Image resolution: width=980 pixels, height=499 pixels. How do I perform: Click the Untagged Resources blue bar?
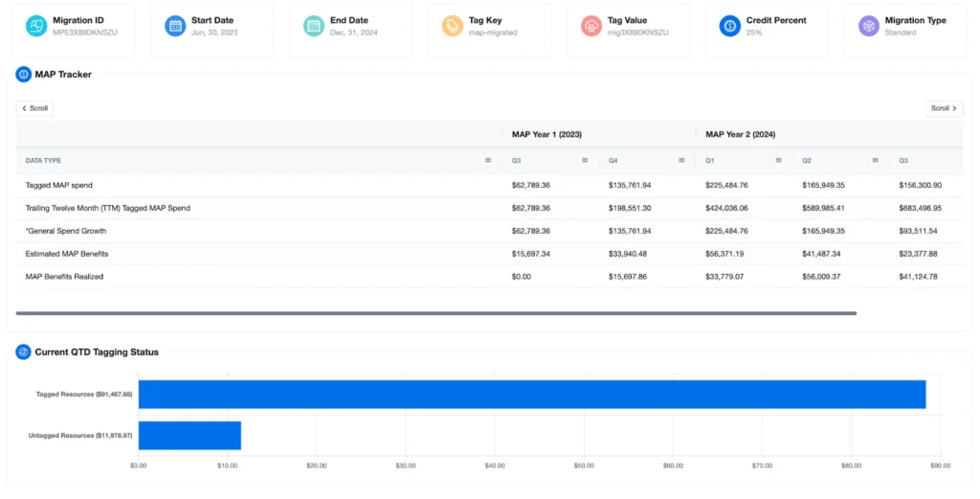coord(189,436)
